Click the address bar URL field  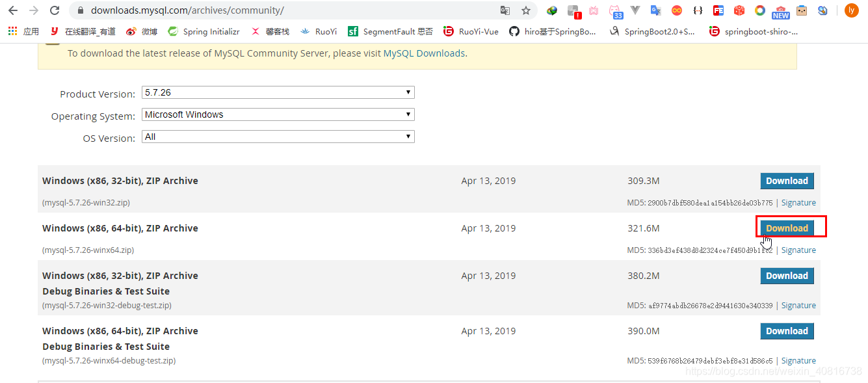point(286,10)
